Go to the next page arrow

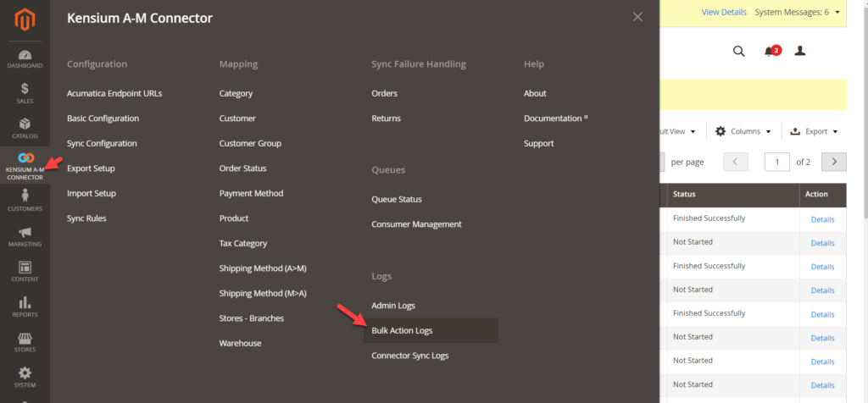coord(834,162)
